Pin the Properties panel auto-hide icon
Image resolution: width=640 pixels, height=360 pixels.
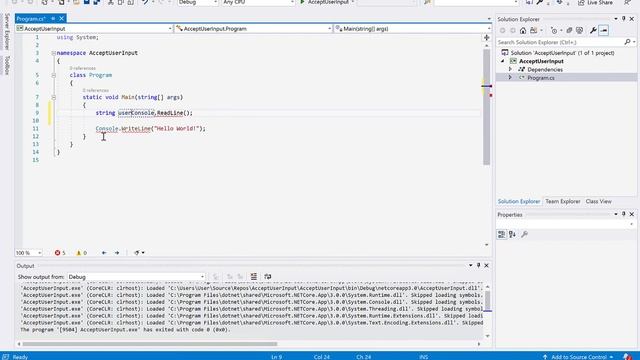(623, 214)
